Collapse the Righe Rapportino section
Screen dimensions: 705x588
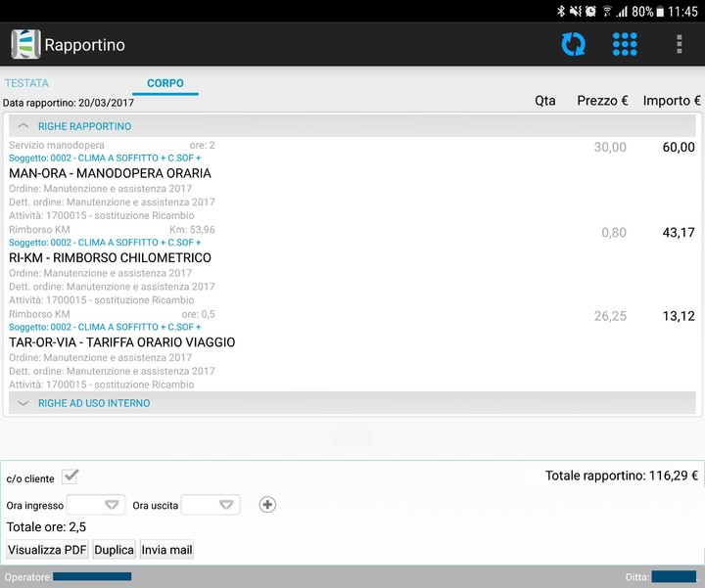[x=23, y=126]
